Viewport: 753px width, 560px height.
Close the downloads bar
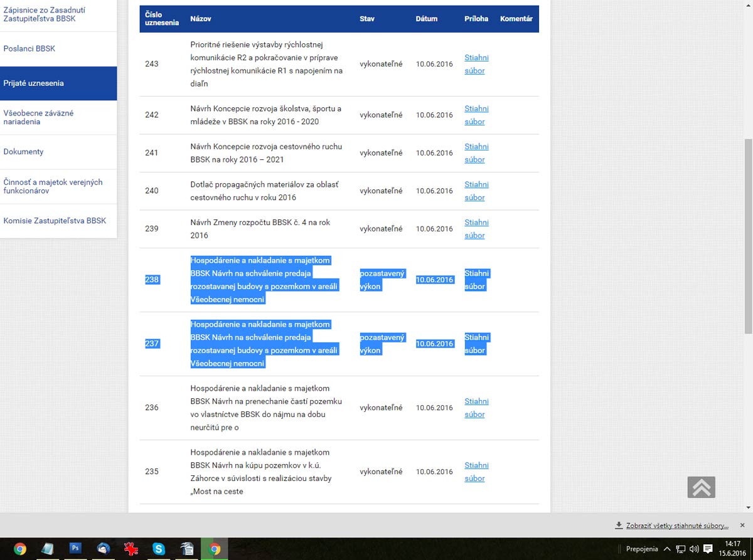pos(742,525)
